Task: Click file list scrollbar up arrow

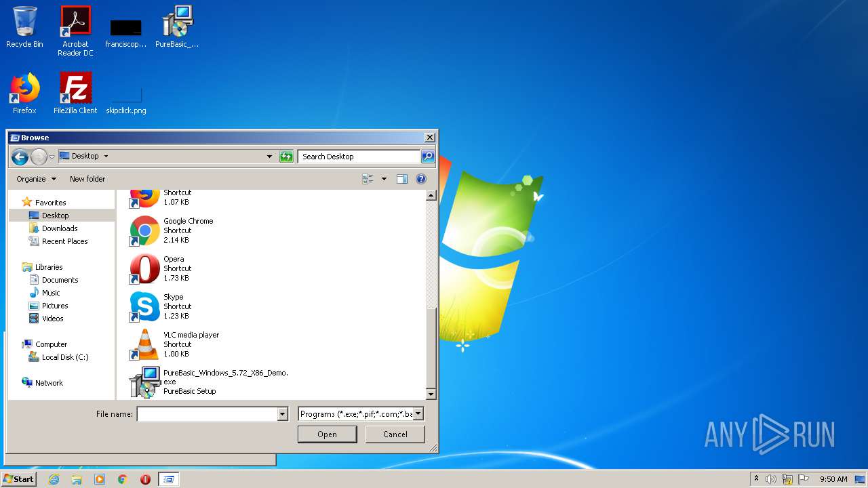Action: click(x=431, y=195)
